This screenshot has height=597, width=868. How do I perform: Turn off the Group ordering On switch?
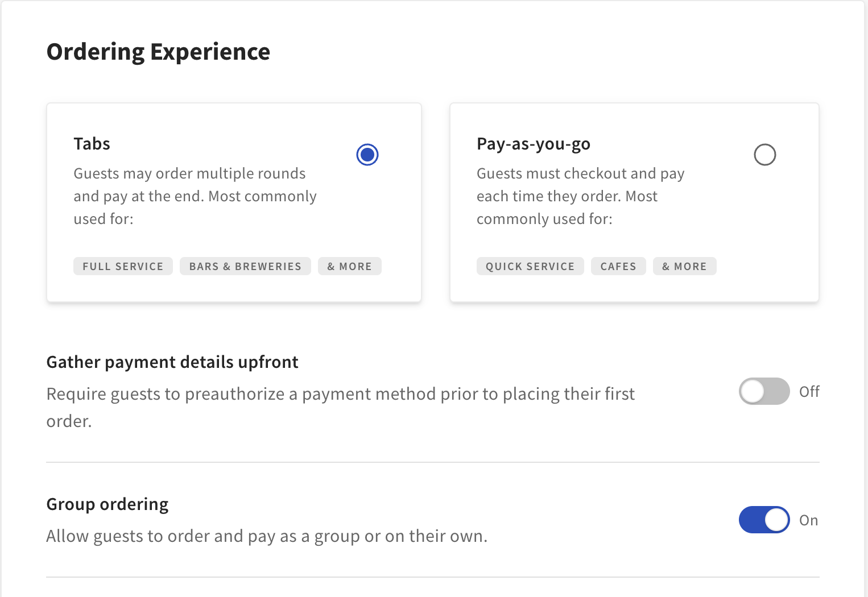coord(764,519)
